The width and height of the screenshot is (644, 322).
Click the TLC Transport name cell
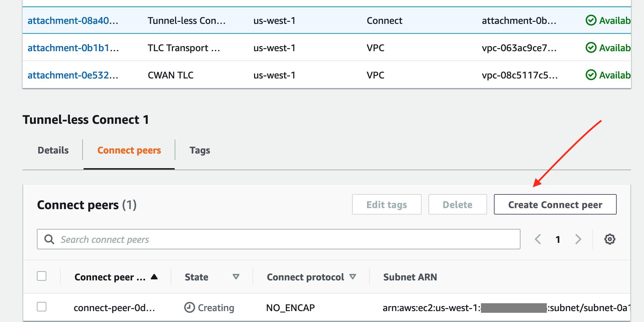[184, 48]
